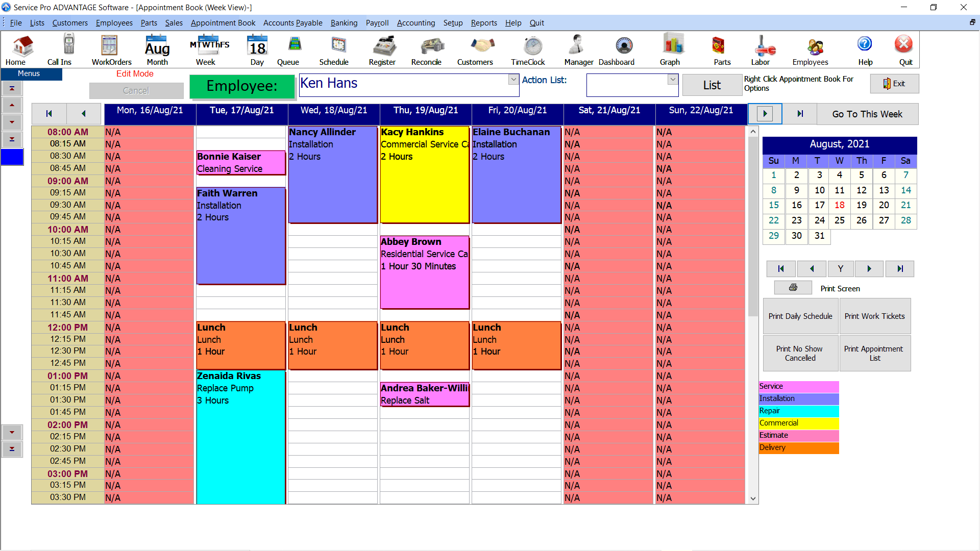The width and height of the screenshot is (980, 551).
Task: Go to previous month in mini calendar
Action: tap(812, 269)
